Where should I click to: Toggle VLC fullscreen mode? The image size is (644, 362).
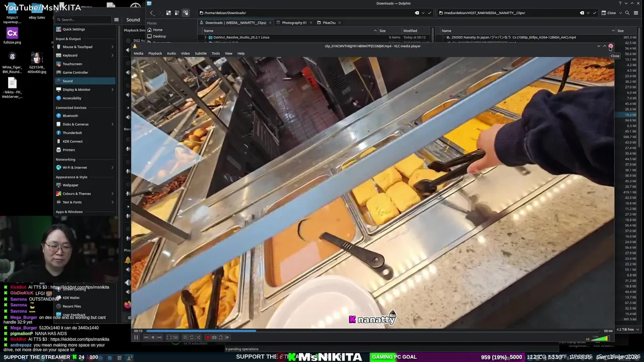tap(169, 337)
